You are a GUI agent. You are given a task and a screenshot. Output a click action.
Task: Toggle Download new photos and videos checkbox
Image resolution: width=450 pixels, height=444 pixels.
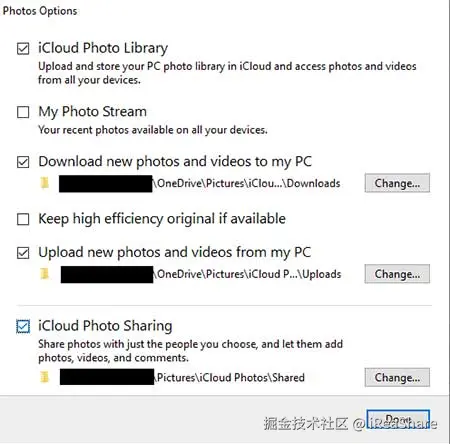[23, 162]
